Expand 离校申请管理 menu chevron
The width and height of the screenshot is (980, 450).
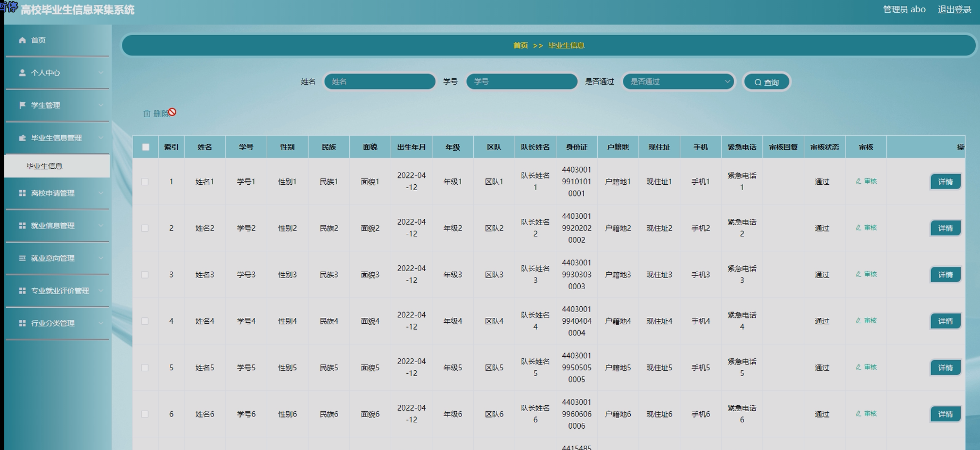101,193
